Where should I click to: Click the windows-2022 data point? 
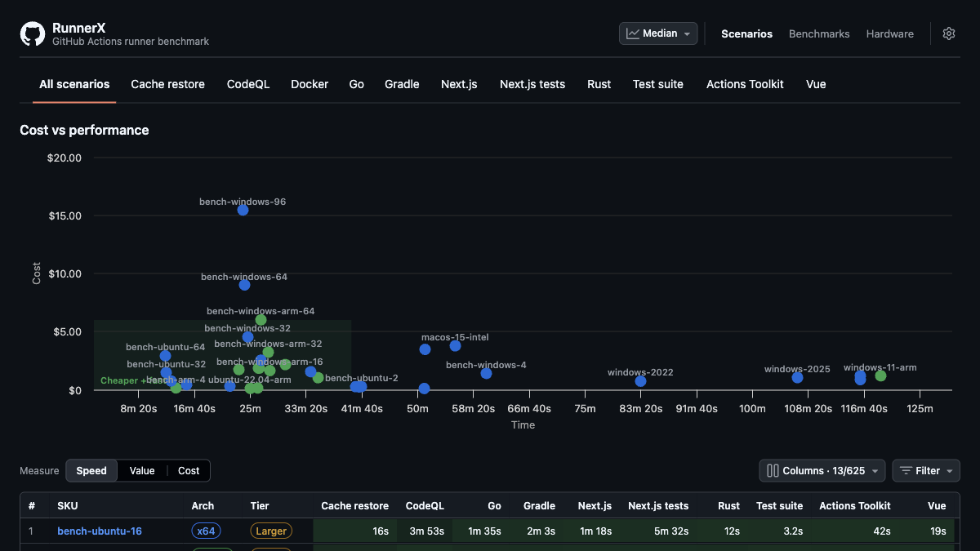click(640, 381)
